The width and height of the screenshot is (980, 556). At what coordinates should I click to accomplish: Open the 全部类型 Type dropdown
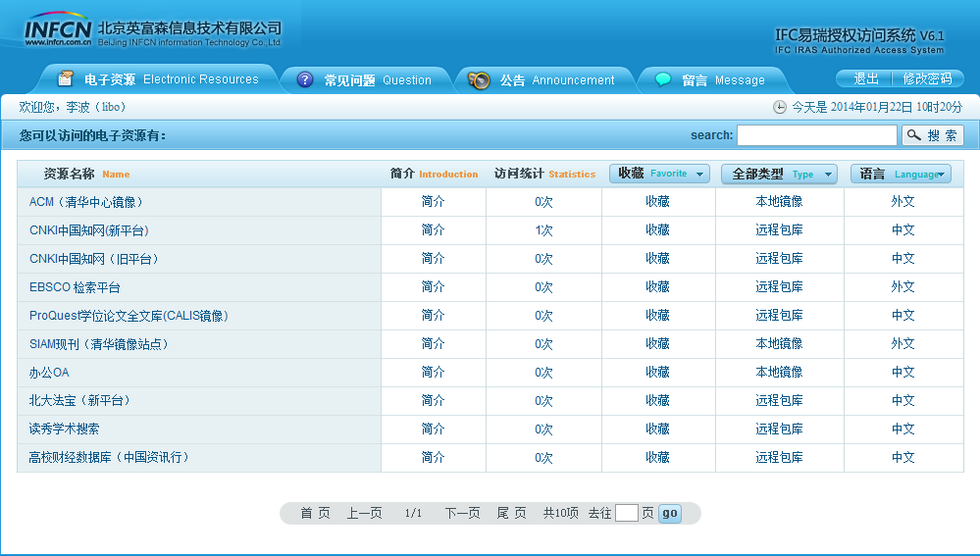779,174
